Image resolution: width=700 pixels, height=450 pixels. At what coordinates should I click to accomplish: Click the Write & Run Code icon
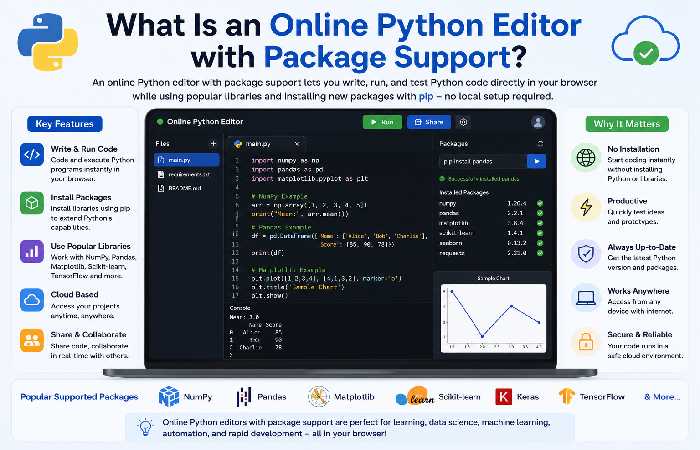(x=32, y=154)
